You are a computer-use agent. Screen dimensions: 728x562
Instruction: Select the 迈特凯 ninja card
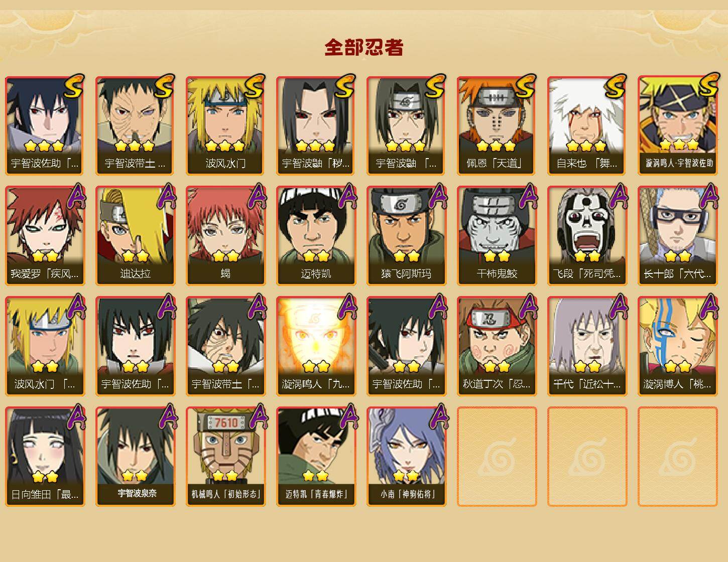(x=316, y=236)
